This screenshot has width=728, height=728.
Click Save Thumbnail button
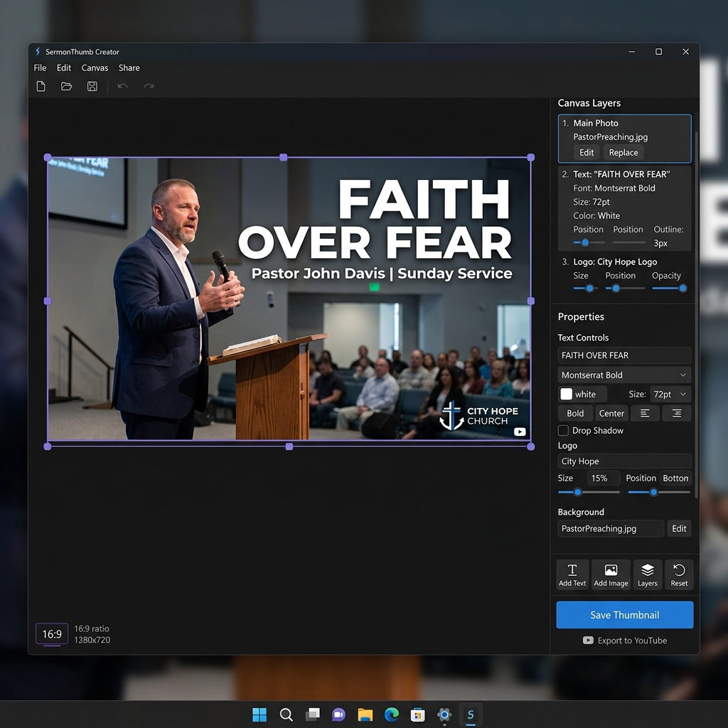click(x=624, y=615)
